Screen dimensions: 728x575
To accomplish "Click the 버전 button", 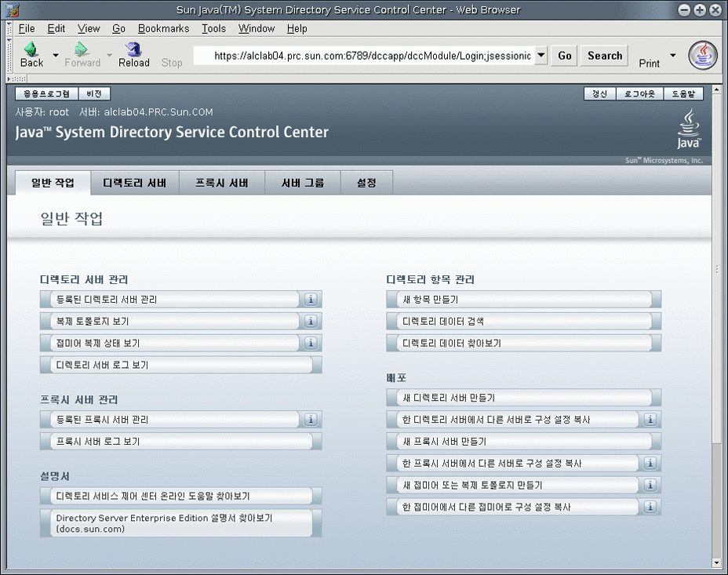I will [94, 94].
